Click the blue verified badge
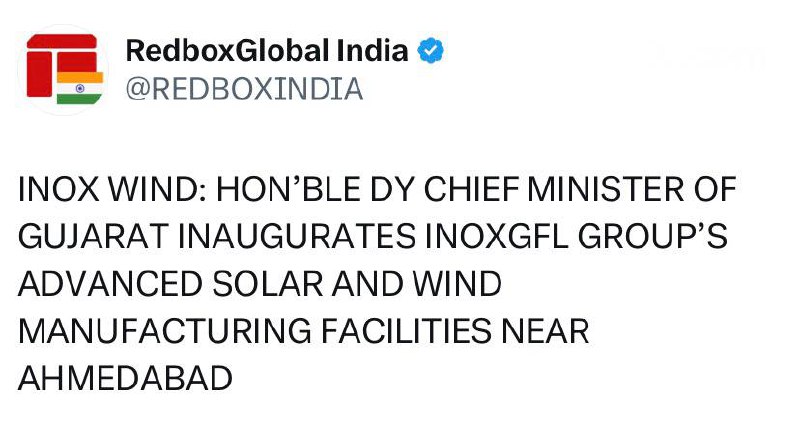The width and height of the screenshot is (800, 427). click(431, 50)
